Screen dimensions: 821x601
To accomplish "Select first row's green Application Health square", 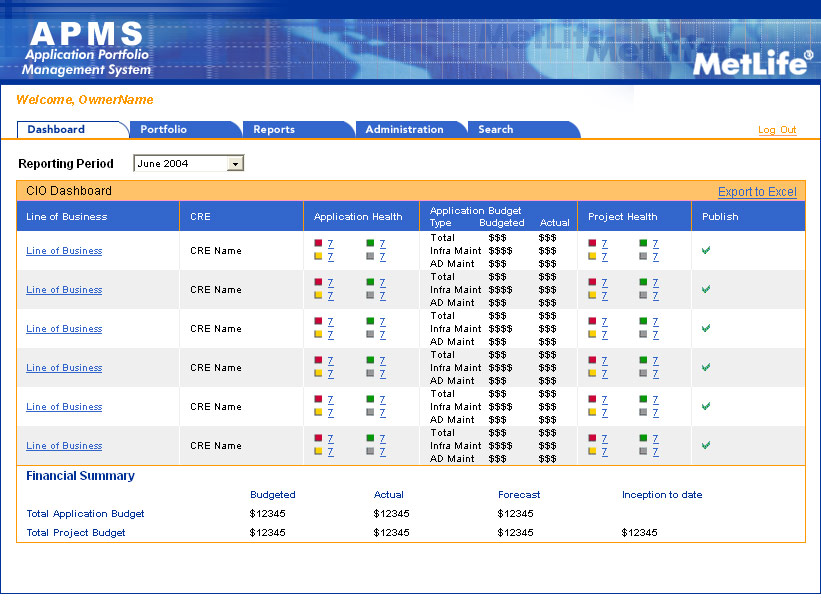I will click(370, 243).
